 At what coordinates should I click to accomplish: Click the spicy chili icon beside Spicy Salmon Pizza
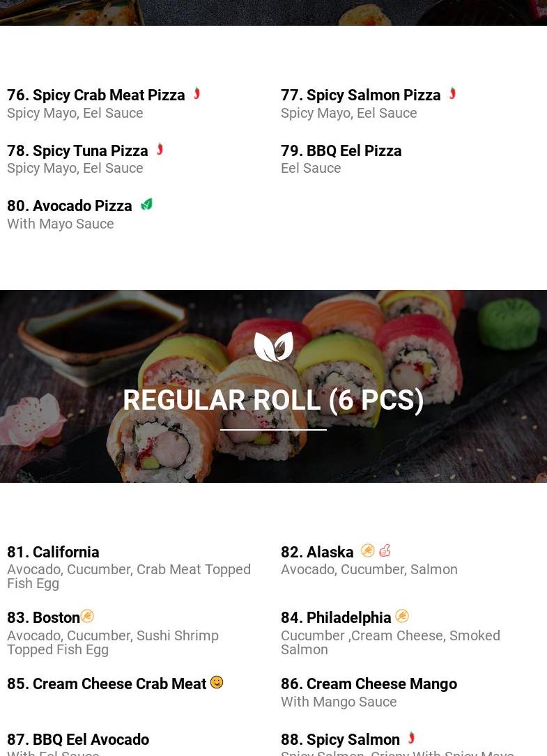(x=452, y=93)
